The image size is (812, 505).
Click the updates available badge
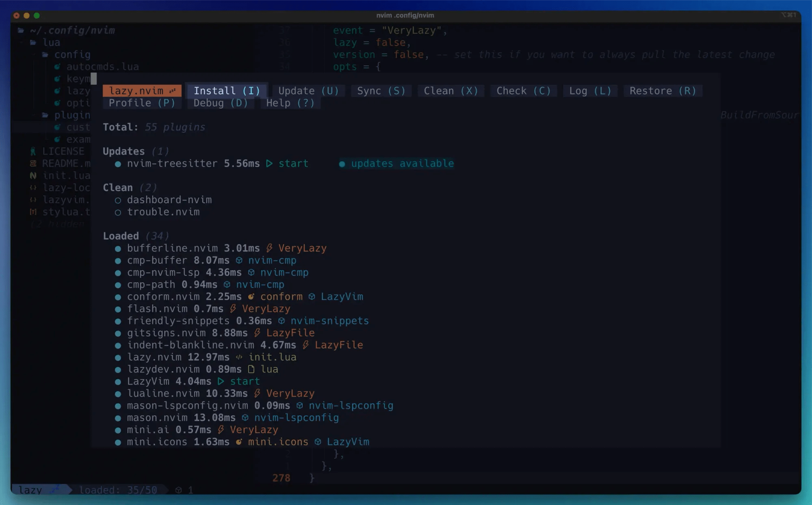pos(397,163)
